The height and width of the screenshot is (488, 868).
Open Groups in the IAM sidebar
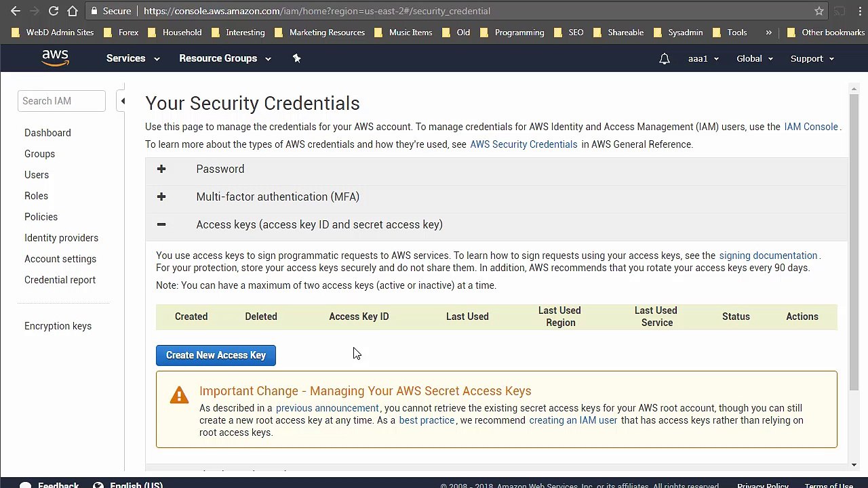[x=39, y=154]
